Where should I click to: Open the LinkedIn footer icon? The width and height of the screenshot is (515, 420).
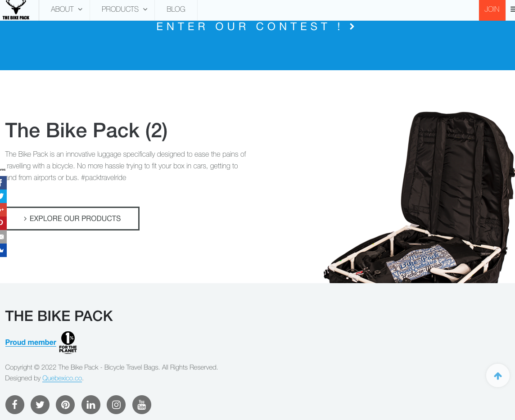pos(91,405)
